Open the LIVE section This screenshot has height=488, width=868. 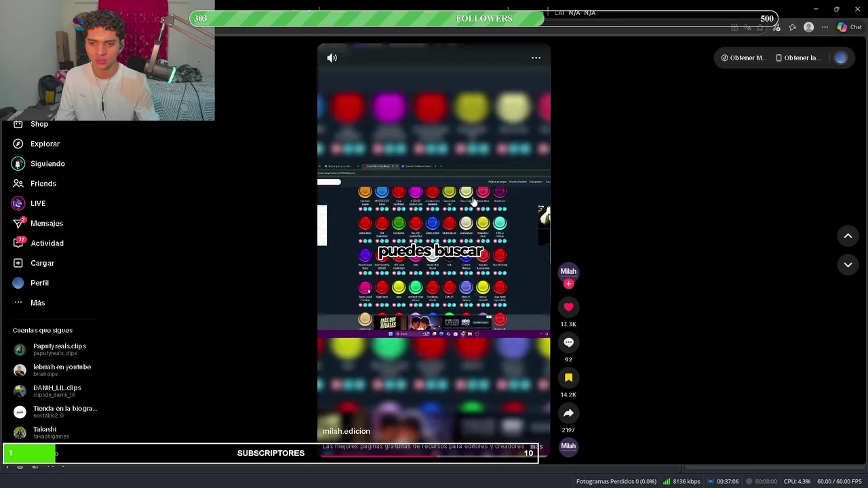pyautogui.click(x=28, y=203)
